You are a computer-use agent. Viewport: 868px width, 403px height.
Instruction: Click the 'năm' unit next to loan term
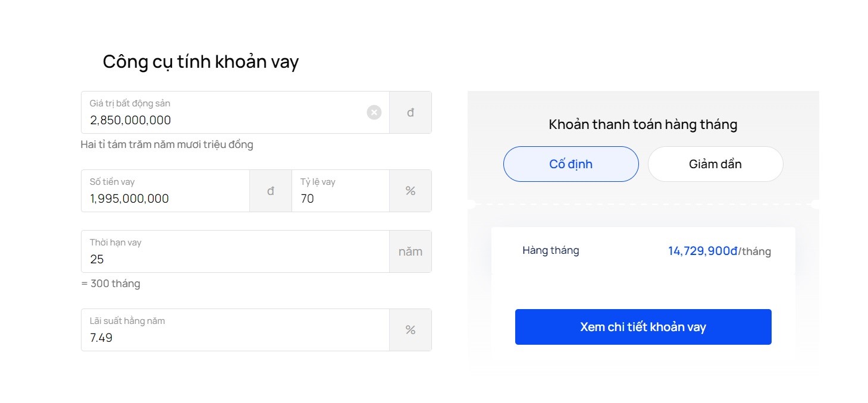(411, 251)
